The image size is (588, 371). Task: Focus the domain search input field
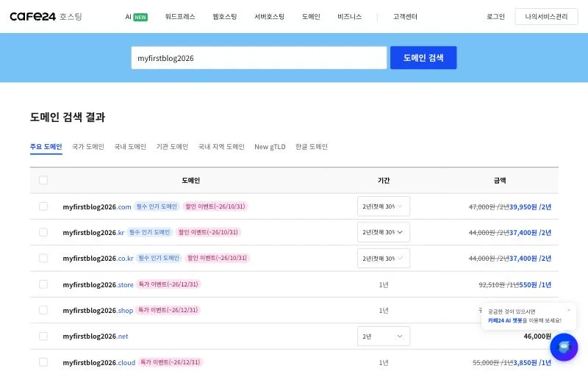click(259, 58)
